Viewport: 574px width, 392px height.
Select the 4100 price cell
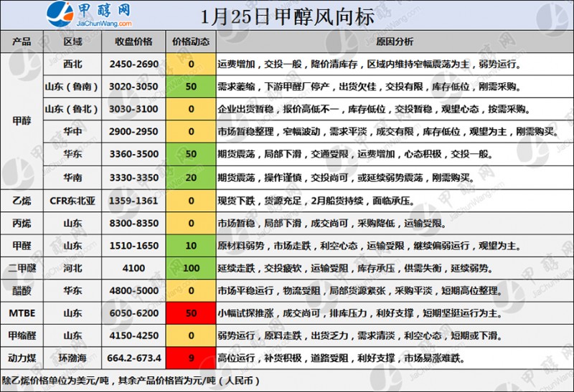tap(133, 269)
